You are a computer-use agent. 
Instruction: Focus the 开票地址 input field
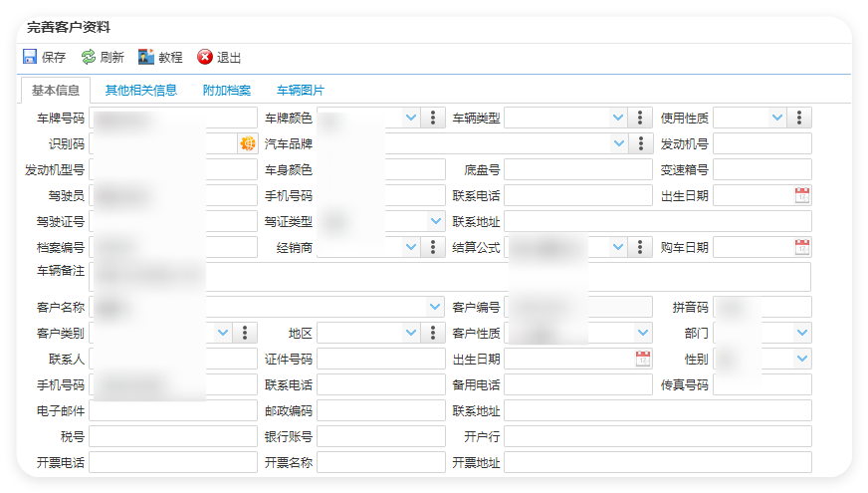tap(658, 462)
